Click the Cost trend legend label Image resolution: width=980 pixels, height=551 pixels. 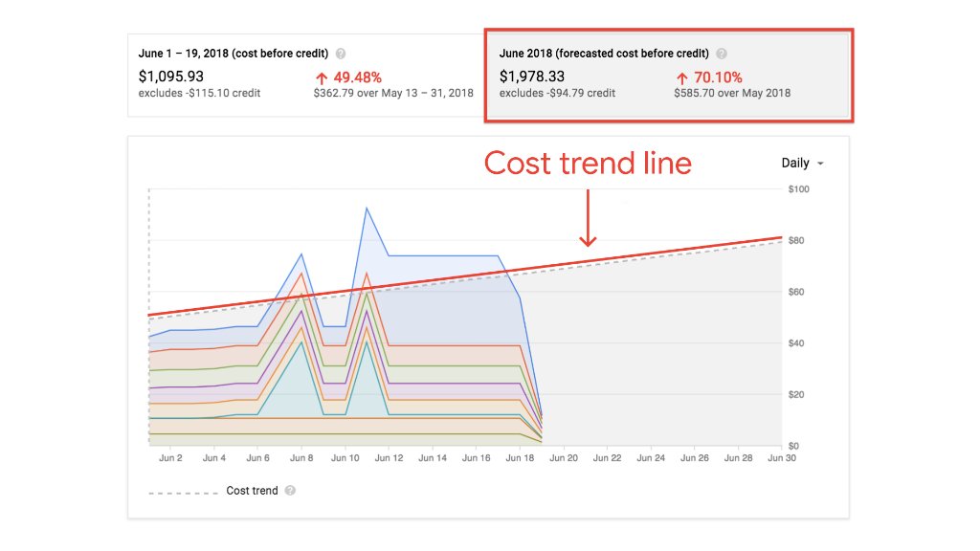[252, 491]
